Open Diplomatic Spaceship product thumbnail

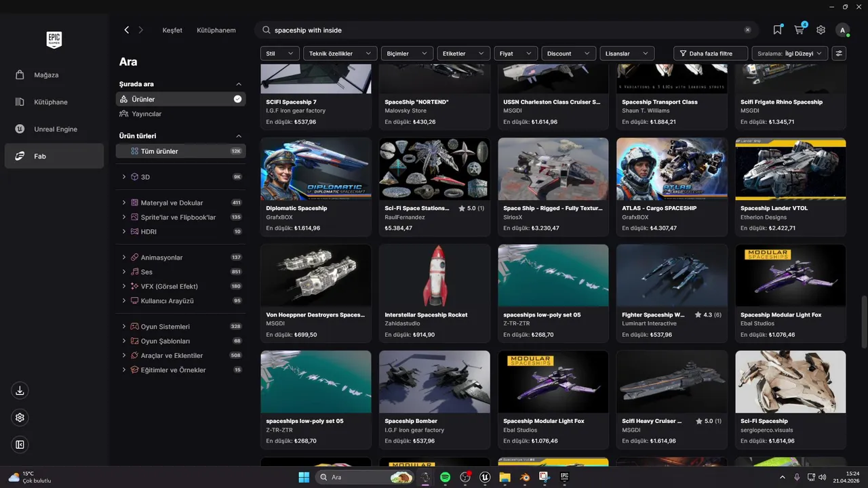click(x=316, y=169)
